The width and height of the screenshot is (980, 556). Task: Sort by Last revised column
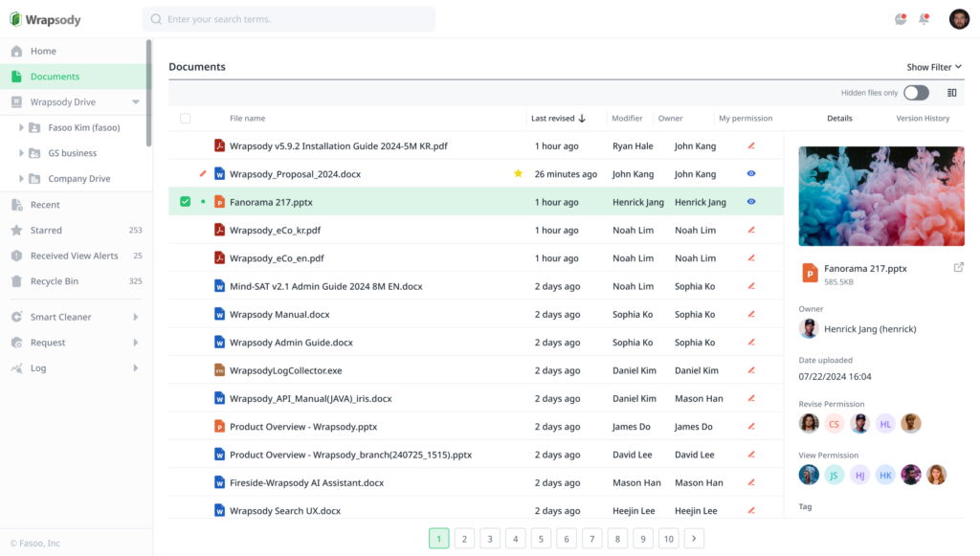[558, 118]
